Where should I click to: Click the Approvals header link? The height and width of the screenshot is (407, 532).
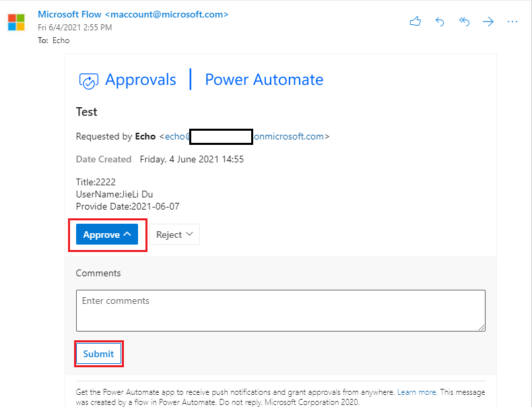click(141, 80)
